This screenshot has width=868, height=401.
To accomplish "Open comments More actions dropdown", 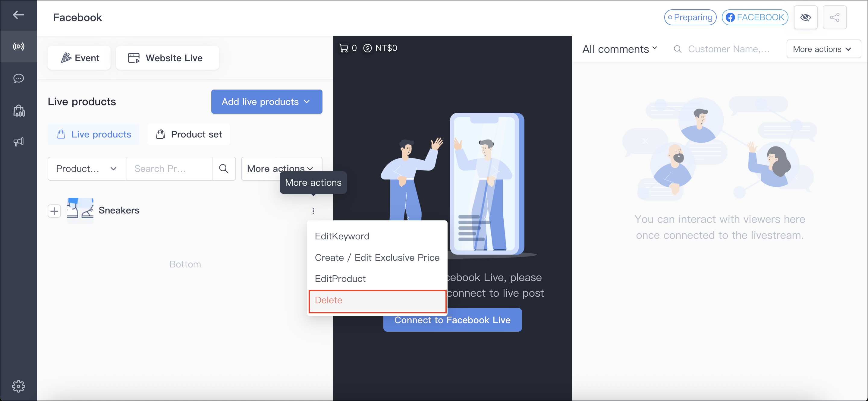I will 823,49.
